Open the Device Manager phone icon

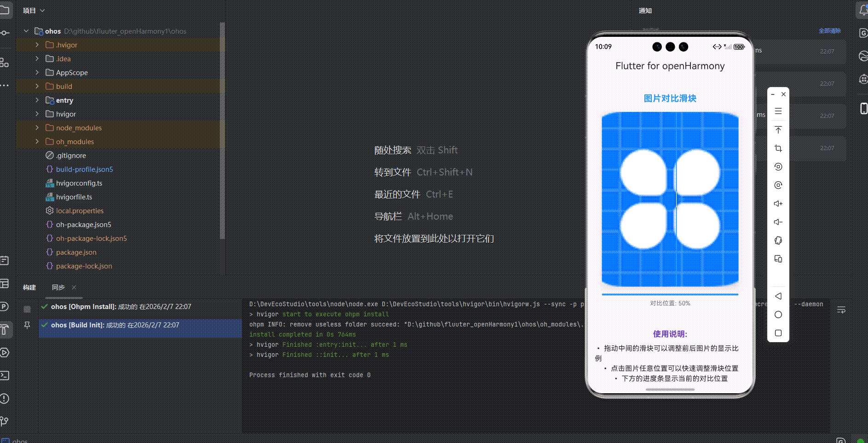pos(863,108)
